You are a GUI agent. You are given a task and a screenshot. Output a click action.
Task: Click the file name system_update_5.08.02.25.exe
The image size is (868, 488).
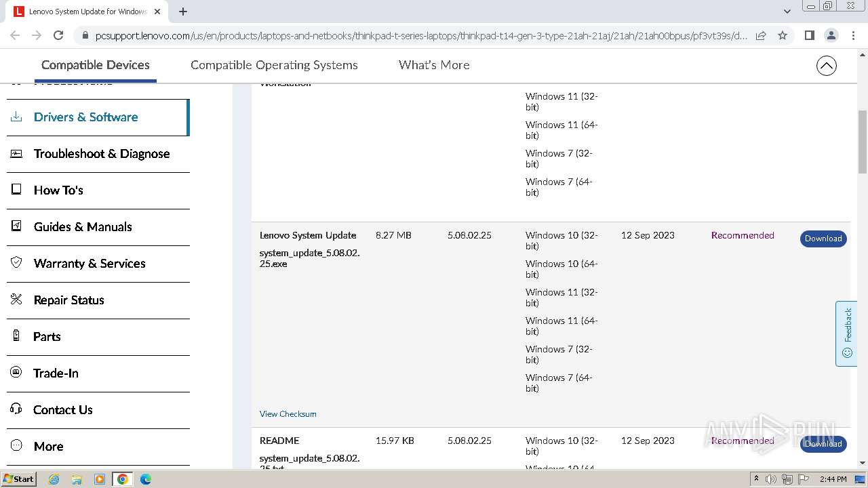pyautogui.click(x=309, y=258)
